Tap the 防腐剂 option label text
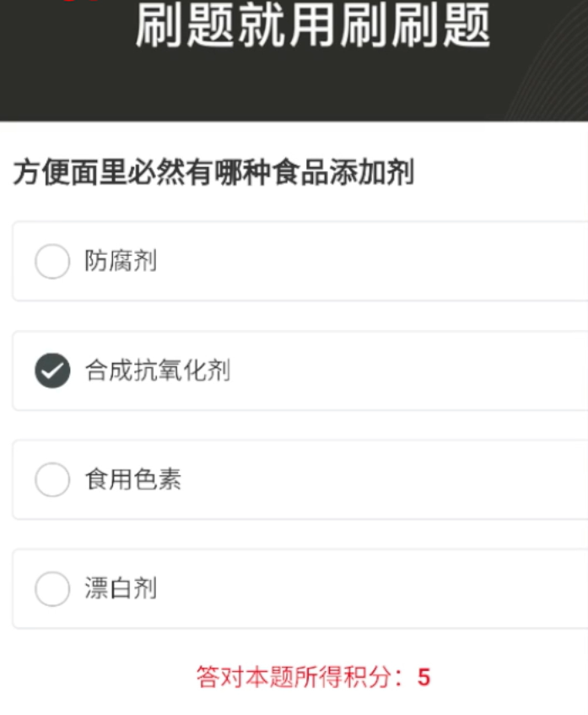588x715 pixels. [121, 261]
